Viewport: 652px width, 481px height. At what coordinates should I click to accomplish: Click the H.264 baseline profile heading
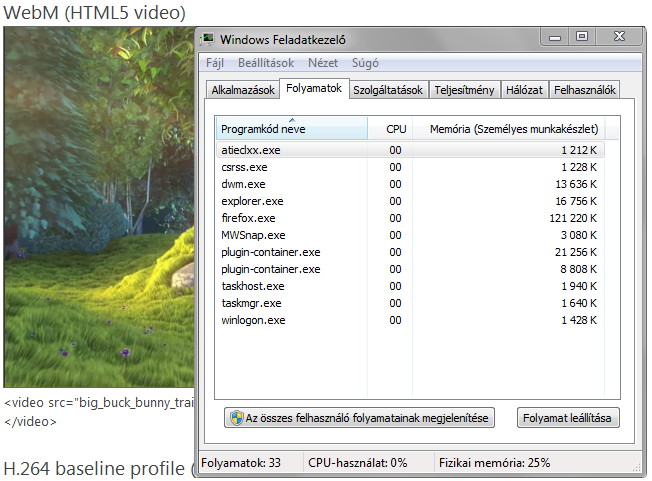point(97,469)
